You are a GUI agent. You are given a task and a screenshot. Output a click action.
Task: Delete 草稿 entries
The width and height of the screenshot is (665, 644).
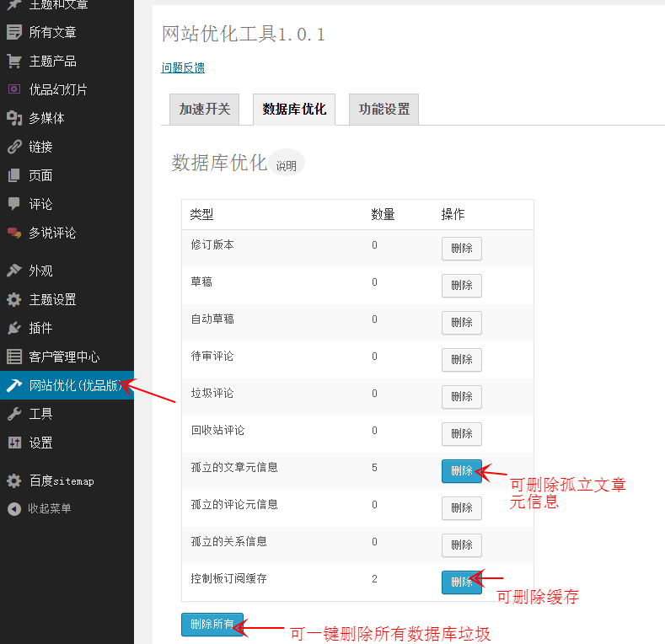pyautogui.click(x=461, y=286)
